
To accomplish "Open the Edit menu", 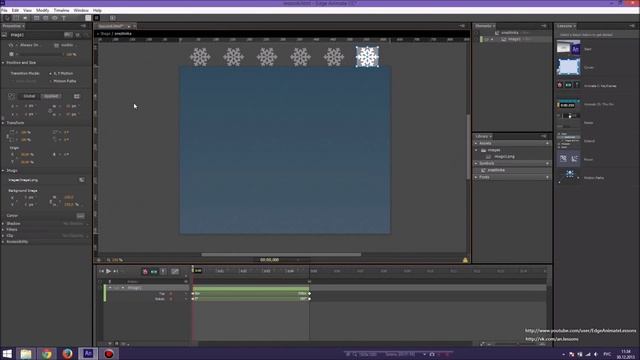I will pyautogui.click(x=15, y=10).
